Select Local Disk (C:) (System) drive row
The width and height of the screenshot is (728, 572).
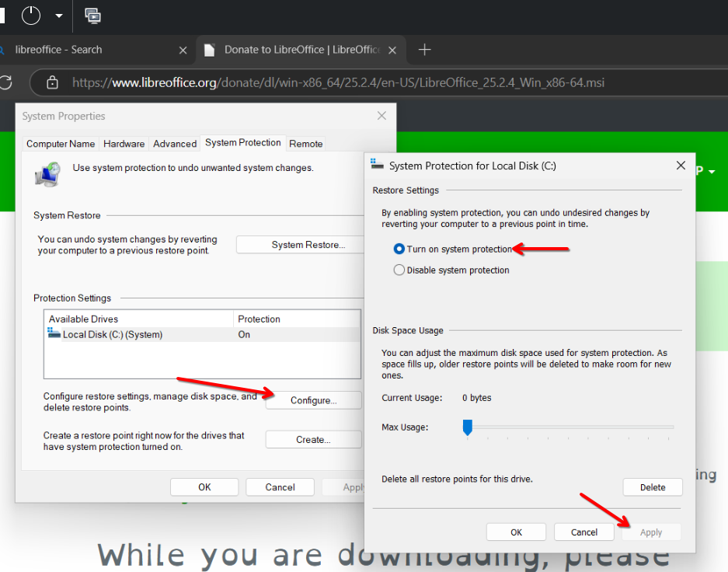click(203, 334)
